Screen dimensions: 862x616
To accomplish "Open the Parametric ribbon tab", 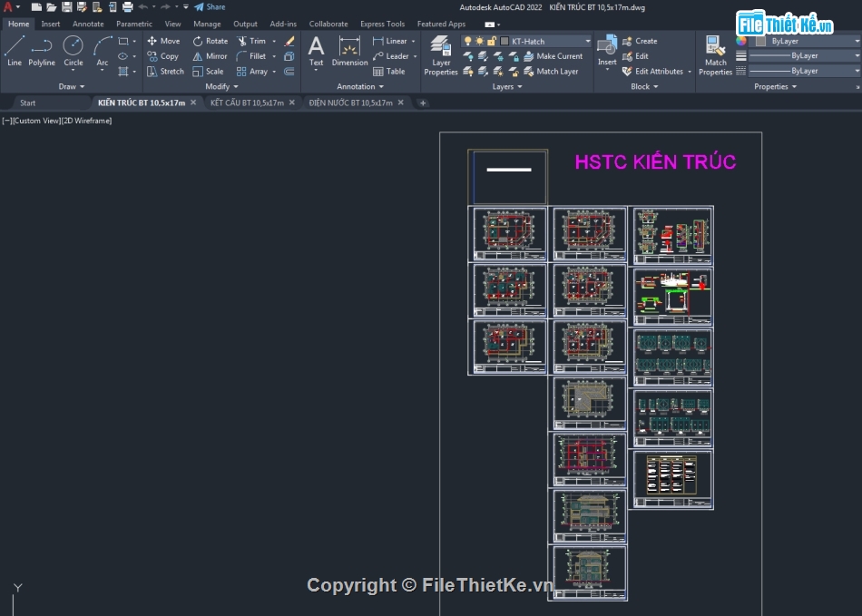I will coord(133,24).
